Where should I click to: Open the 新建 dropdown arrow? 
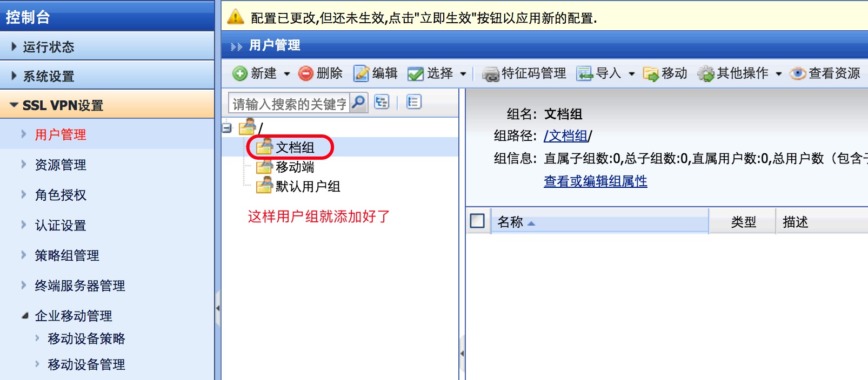click(287, 74)
